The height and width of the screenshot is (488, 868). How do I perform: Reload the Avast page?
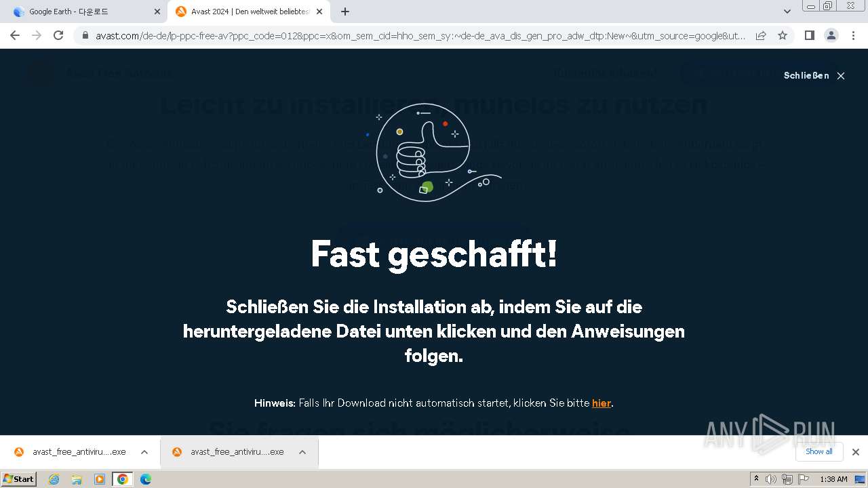click(58, 35)
